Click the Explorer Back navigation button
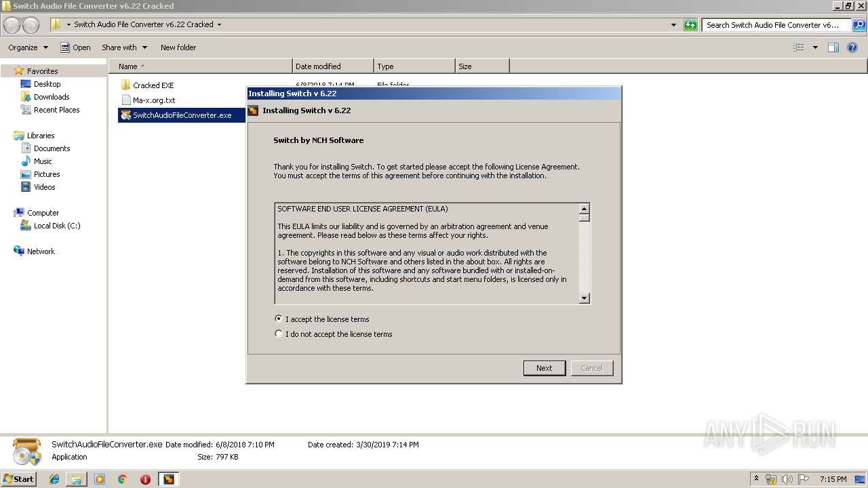The width and height of the screenshot is (868, 488). tap(12, 25)
